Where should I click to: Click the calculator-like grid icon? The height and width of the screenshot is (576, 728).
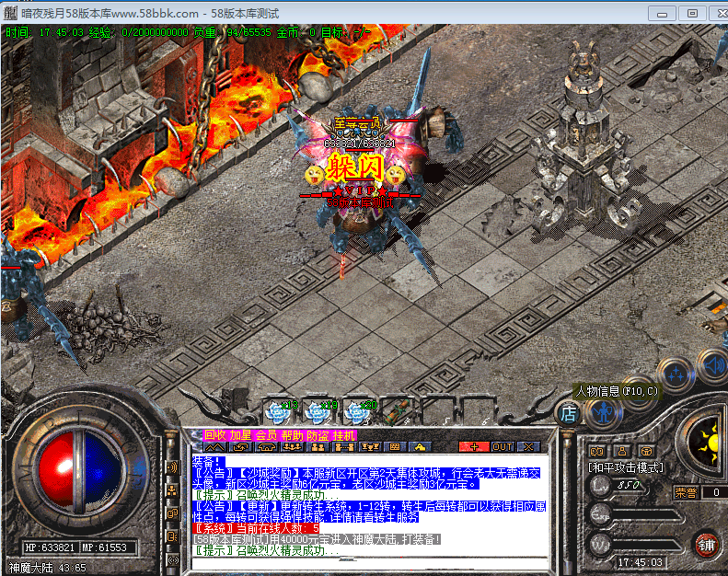[395, 447]
